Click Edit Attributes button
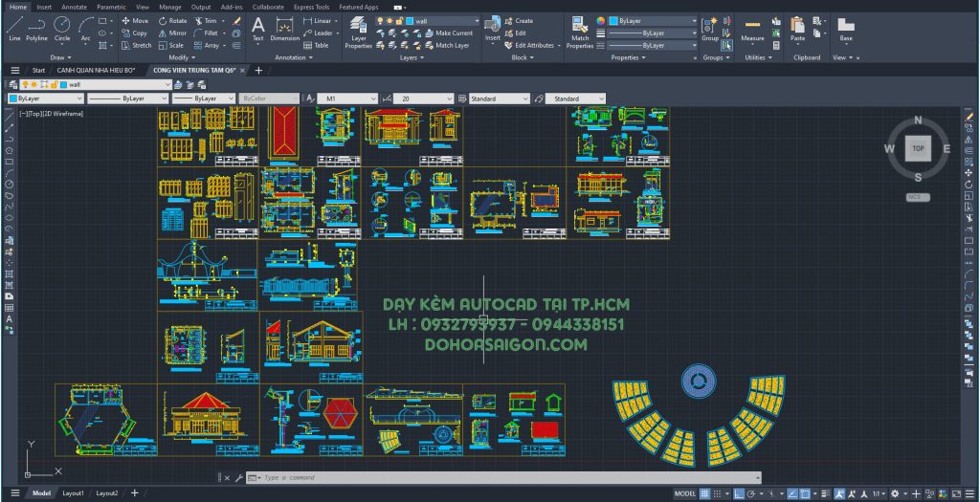This screenshot has width=980, height=502. point(530,46)
